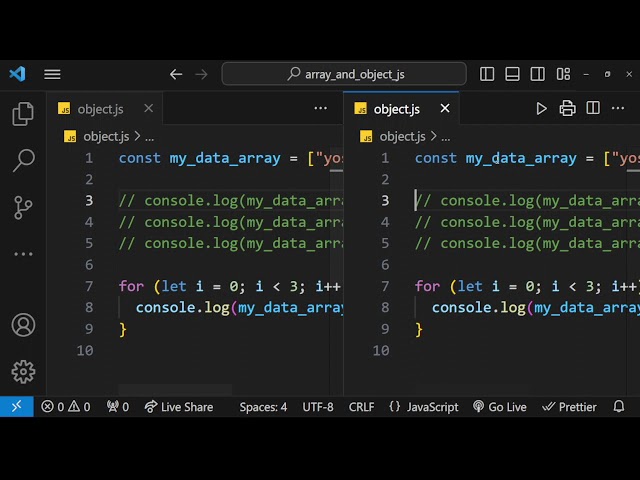Click line number 1 in right editor
The height and width of the screenshot is (480, 640).
[385, 158]
